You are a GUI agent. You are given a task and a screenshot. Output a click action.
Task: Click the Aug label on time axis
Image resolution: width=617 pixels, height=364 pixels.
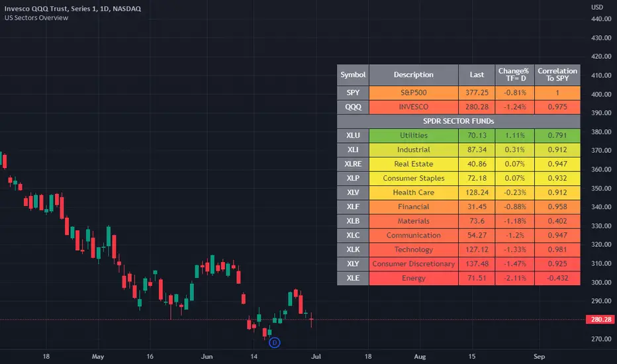pos(420,357)
